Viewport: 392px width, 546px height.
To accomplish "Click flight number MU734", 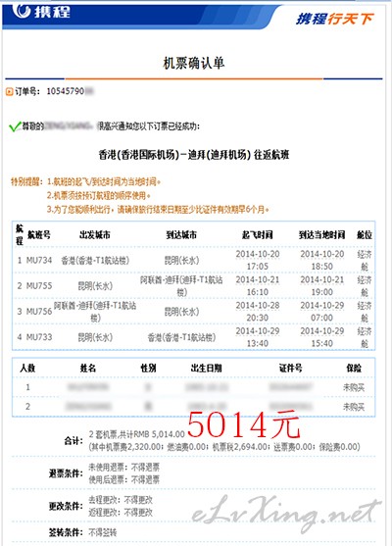I will [x=39, y=260].
